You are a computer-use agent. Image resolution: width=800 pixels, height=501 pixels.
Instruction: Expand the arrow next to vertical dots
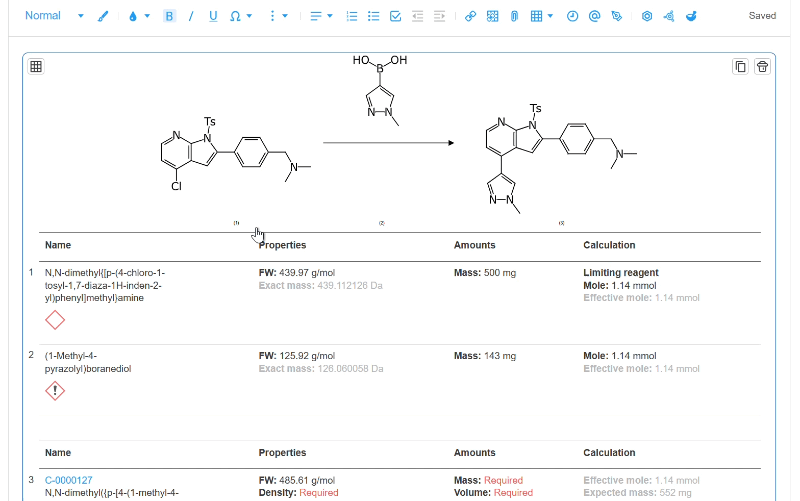[285, 16]
